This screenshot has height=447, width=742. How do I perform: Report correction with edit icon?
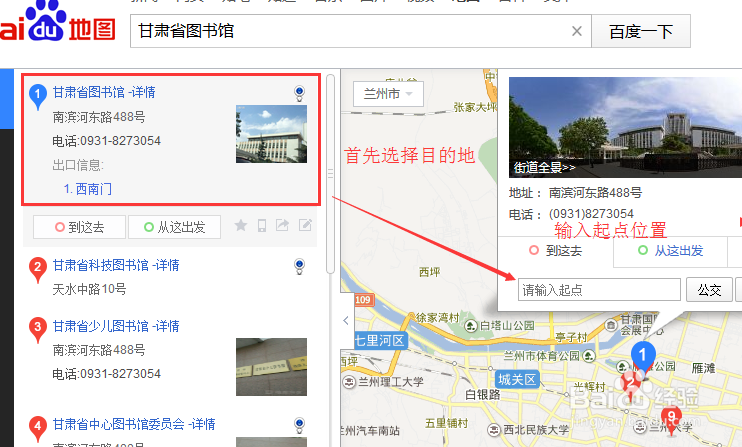tap(305, 225)
